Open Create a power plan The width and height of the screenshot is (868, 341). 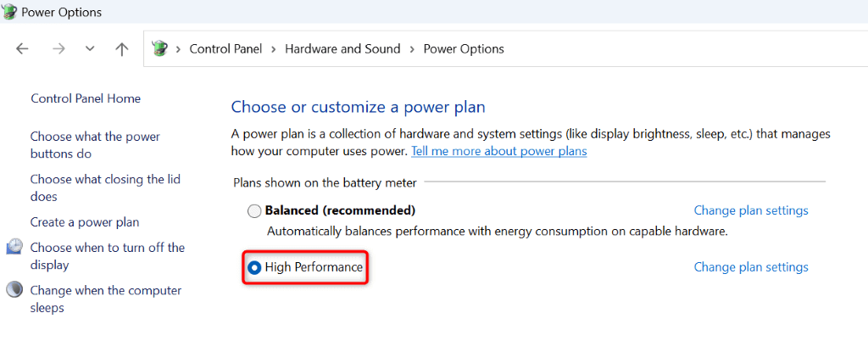pyautogui.click(x=85, y=222)
